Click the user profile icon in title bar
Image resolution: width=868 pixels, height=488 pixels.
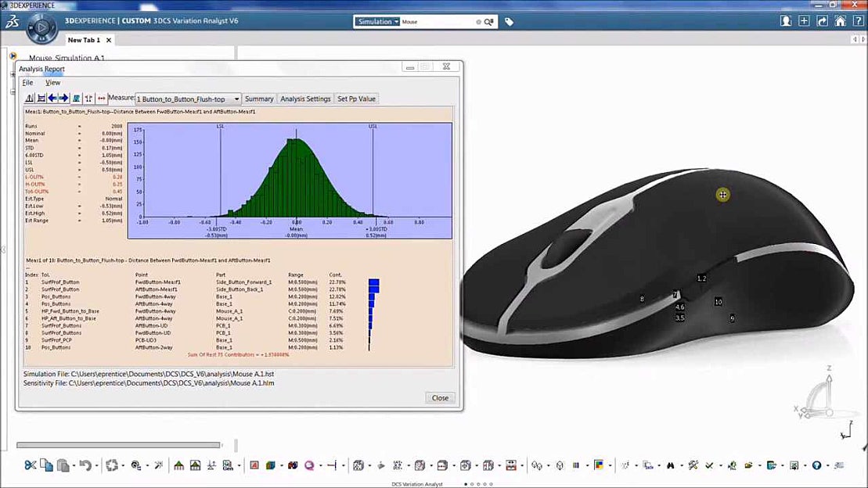coord(786,20)
